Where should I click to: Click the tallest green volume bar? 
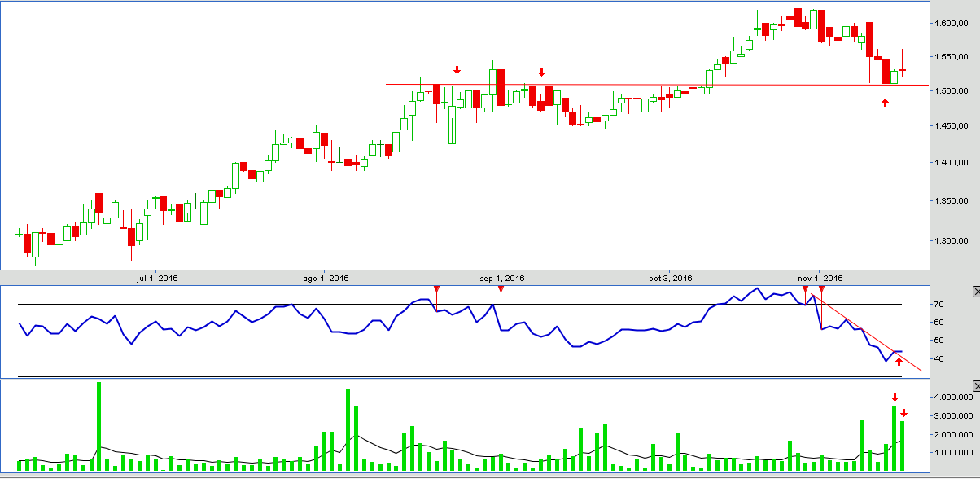98,427
